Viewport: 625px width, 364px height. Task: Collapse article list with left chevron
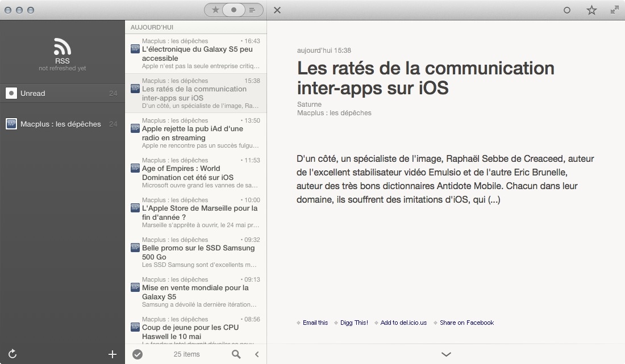click(257, 354)
